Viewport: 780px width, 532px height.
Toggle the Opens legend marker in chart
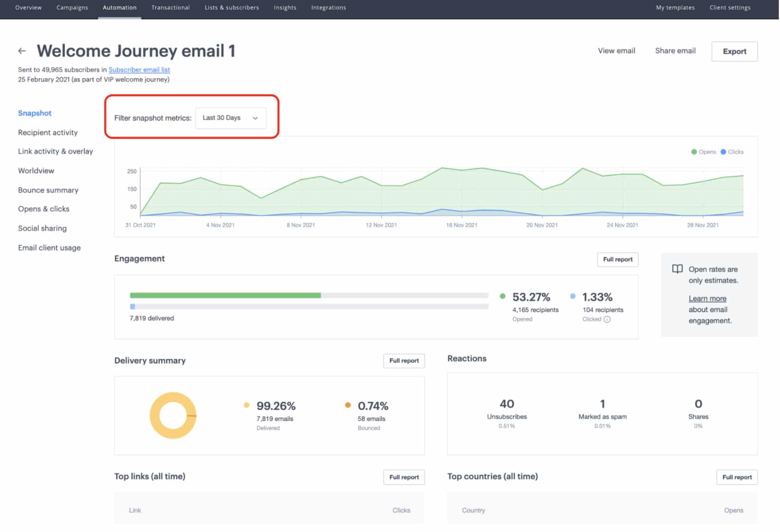click(x=694, y=152)
